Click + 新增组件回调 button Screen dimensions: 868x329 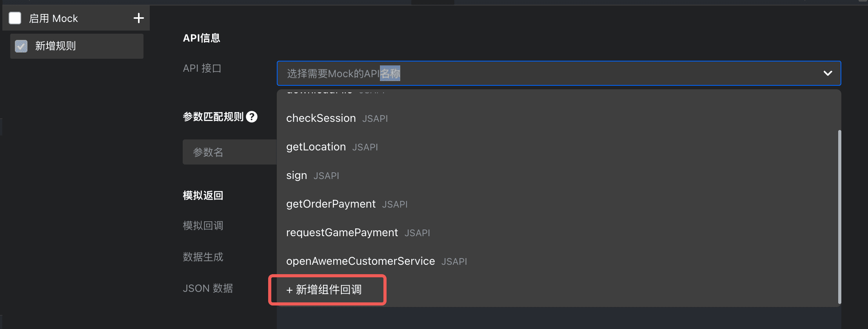324,290
